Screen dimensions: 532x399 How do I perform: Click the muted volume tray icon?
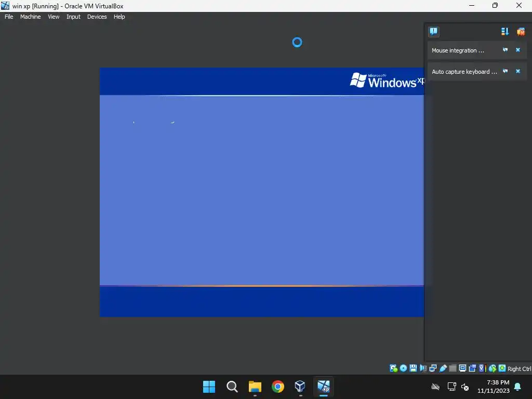point(465,387)
